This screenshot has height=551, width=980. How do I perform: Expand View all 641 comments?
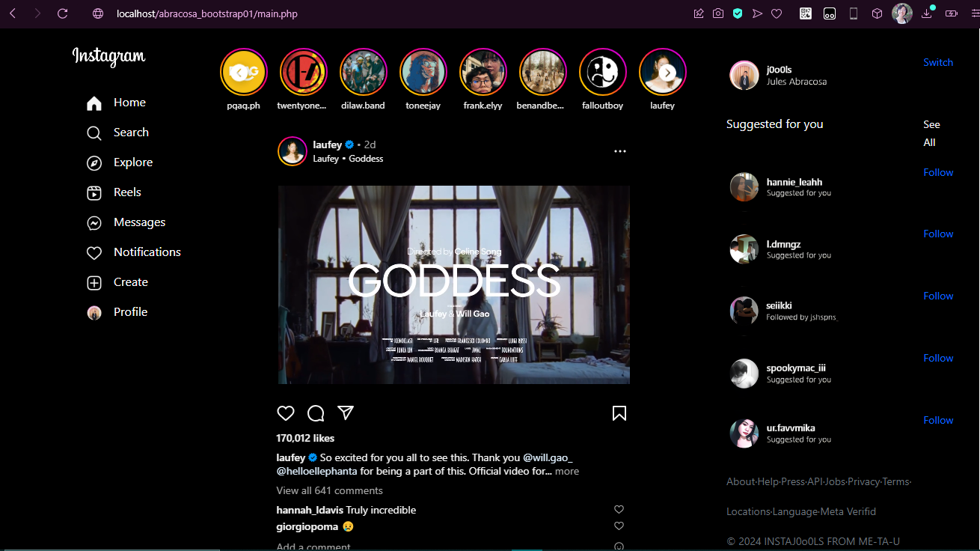[329, 491]
